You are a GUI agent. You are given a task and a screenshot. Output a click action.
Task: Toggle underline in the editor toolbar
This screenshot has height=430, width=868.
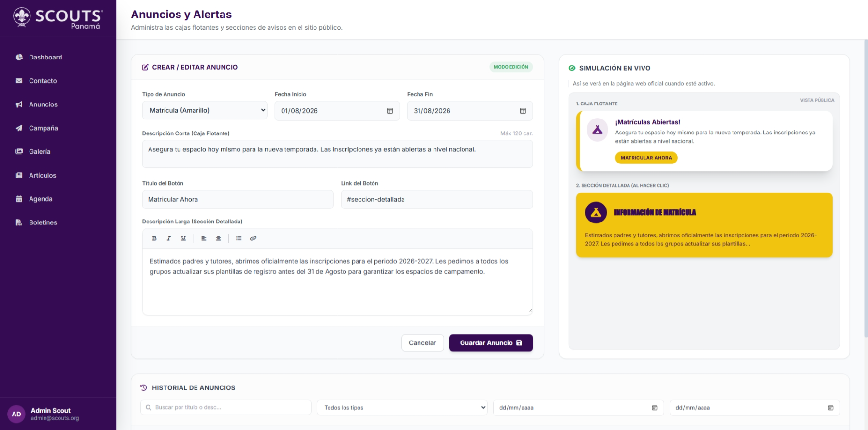[x=183, y=238]
